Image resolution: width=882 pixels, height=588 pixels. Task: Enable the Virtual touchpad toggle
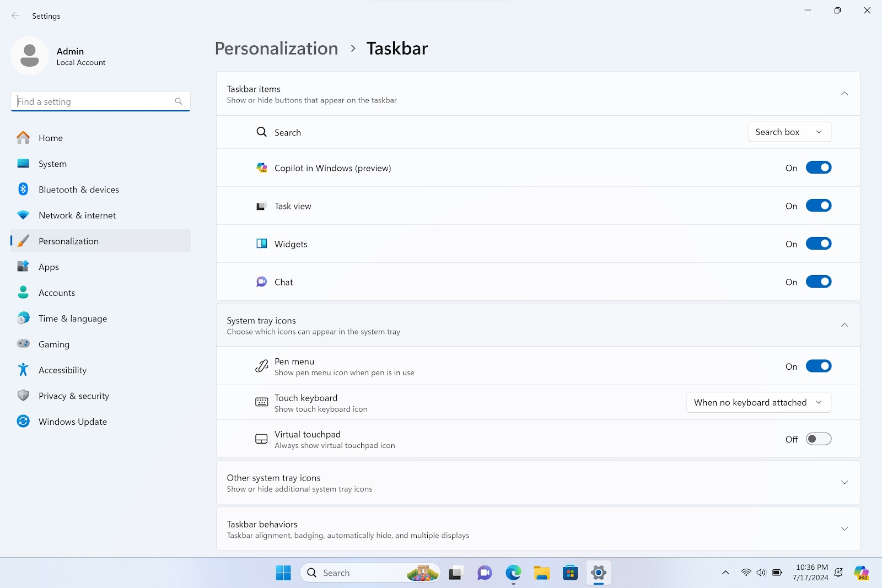[819, 439]
